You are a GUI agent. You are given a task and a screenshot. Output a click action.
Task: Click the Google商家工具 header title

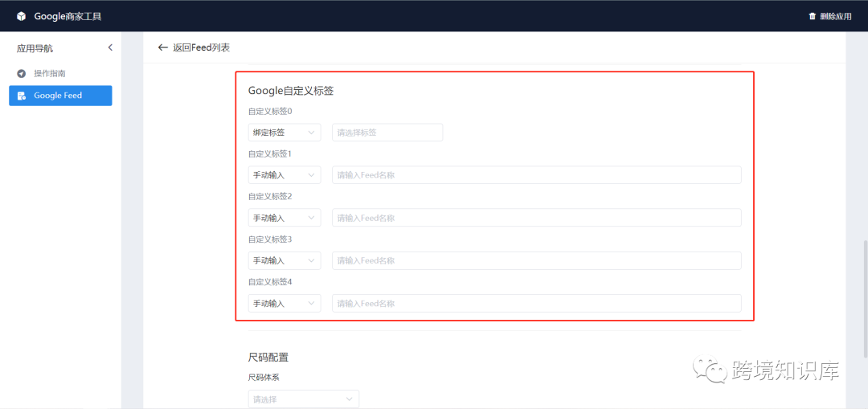[x=68, y=17]
